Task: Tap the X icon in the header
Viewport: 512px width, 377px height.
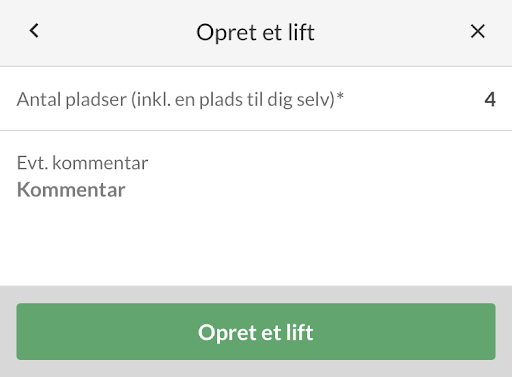Action: [478, 31]
